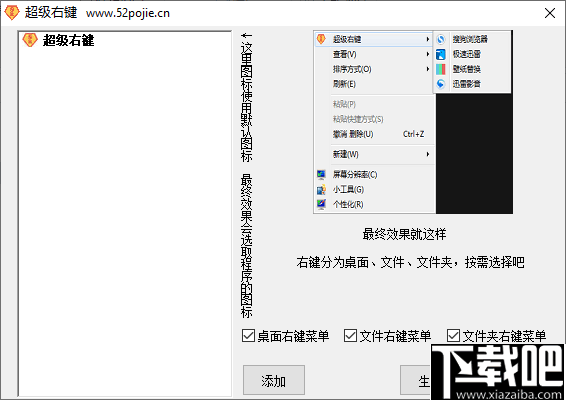The width and height of the screenshot is (566, 400).
Task: Click 屏幕分辨率(C) label in the preview
Action: tap(355, 175)
